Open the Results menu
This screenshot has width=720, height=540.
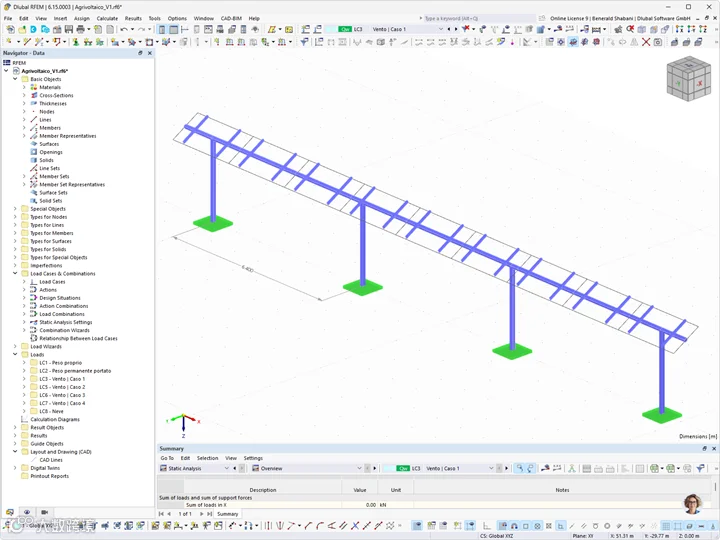[x=133, y=18]
